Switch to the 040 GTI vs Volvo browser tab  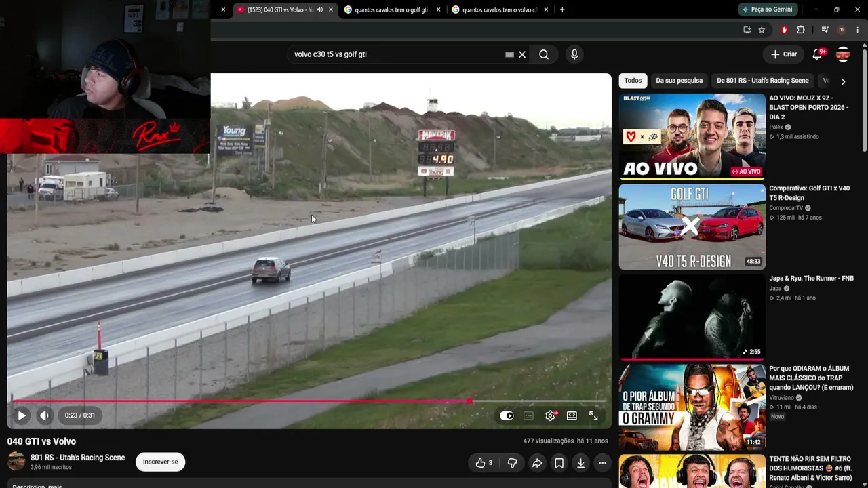(281, 9)
